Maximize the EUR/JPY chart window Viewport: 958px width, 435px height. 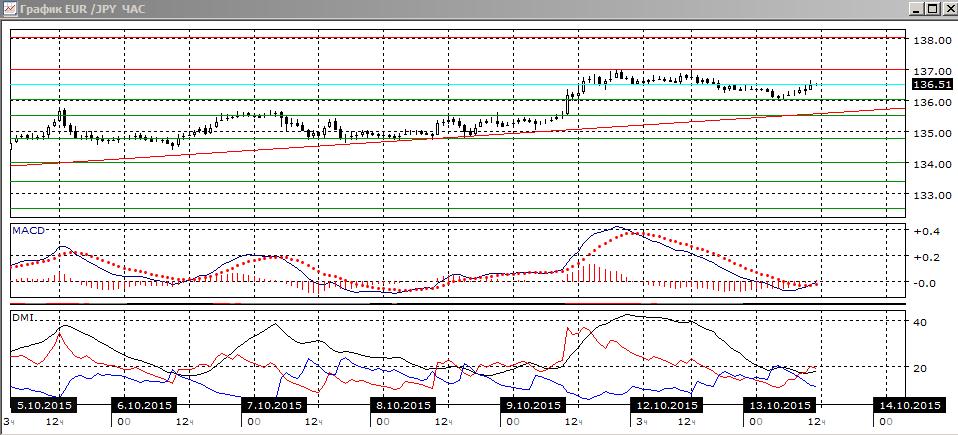point(931,9)
